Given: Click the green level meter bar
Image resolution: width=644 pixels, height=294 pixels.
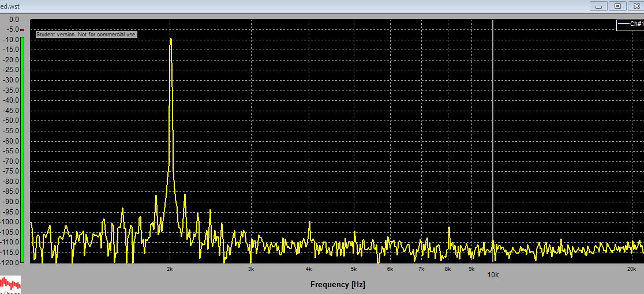Looking at the screenshot, I should [x=22, y=149].
